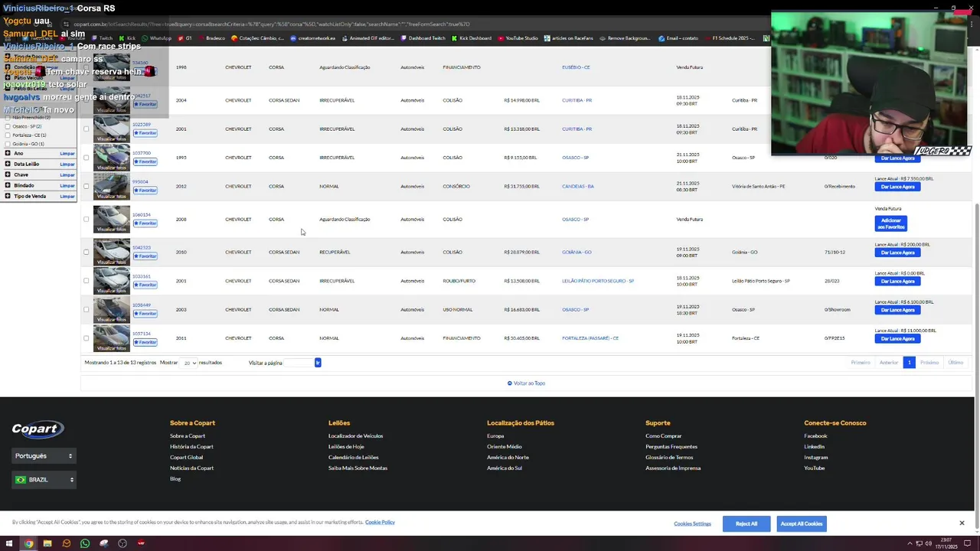Screen dimensions: 980x551
Task: Open the Remove Background bookmark
Action: (626, 38)
